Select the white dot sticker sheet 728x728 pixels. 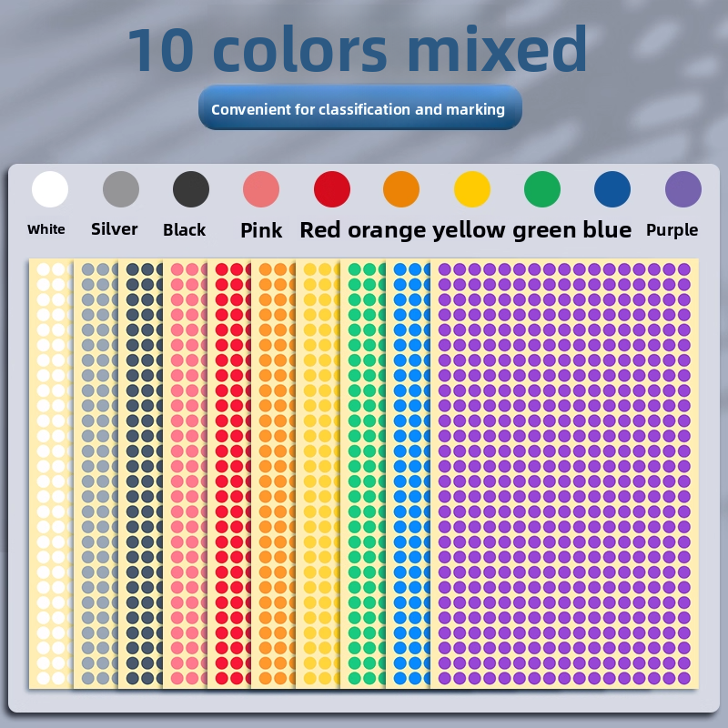(51, 473)
